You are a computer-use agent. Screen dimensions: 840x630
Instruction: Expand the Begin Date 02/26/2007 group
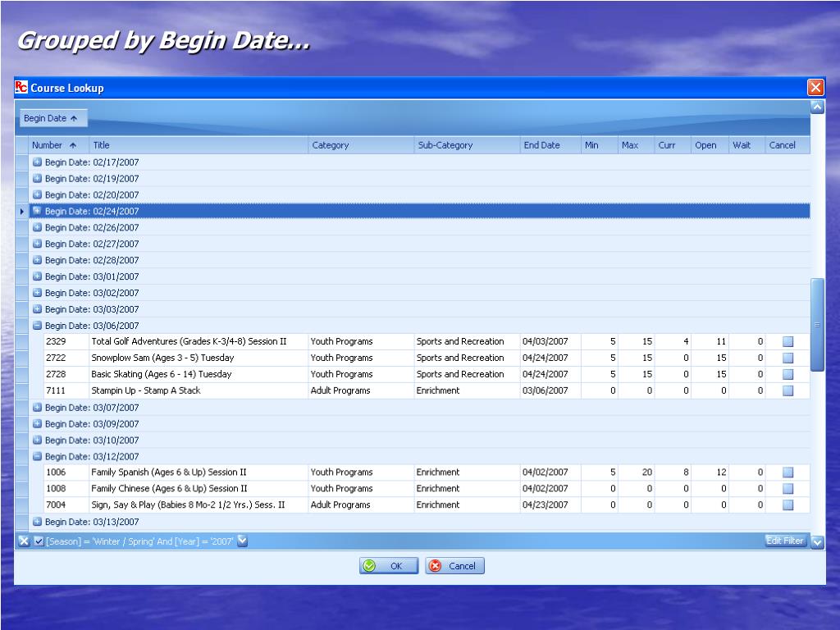[37, 227]
